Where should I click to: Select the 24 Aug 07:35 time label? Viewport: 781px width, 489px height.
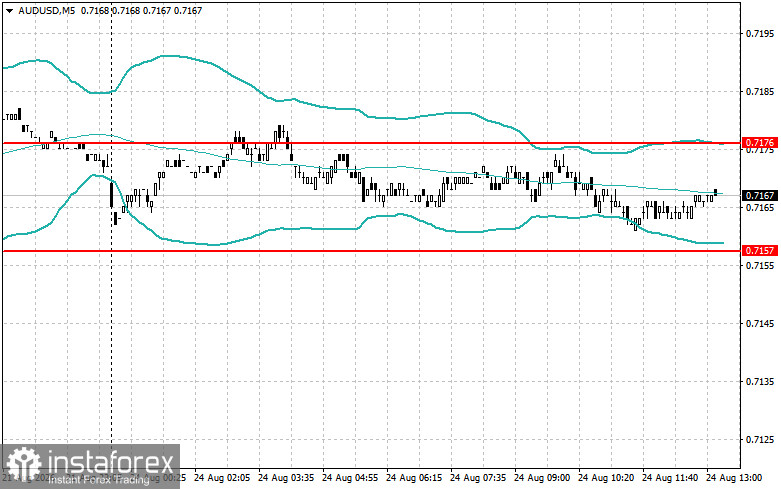[478, 478]
